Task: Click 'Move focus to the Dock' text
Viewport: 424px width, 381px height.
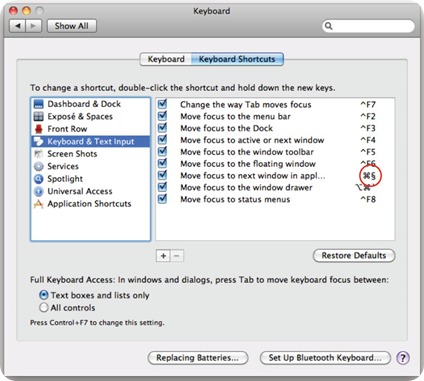Action: click(x=226, y=128)
